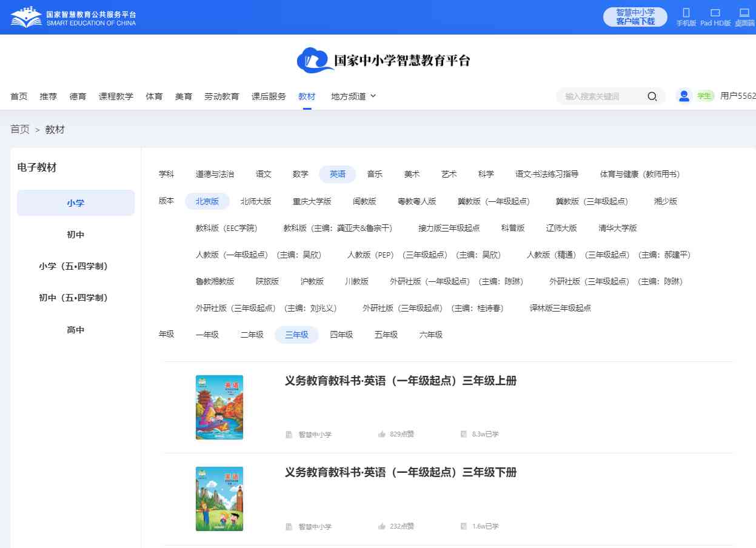Viewport: 756px width, 548px height.
Task: Open the 劳动教育 nav item
Action: pos(222,96)
